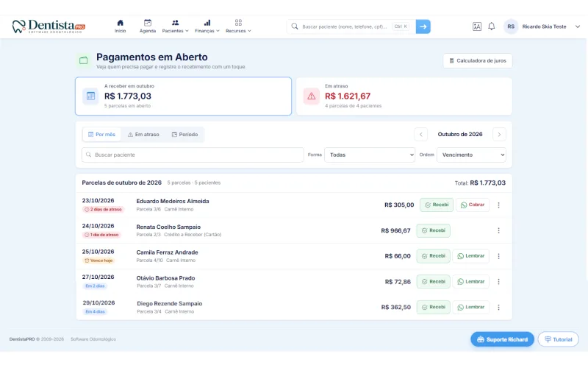Screen dimensions: 588x368
Task: Click the Vence hoje badge
Action: point(98,261)
